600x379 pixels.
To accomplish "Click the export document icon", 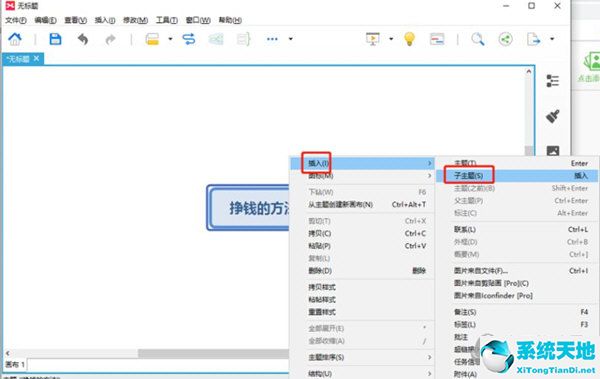I will point(533,39).
